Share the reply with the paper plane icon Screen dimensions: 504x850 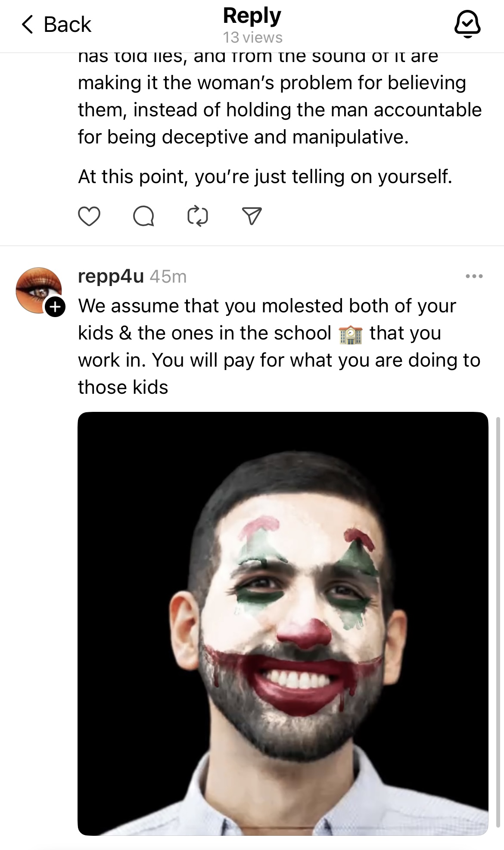pos(252,216)
